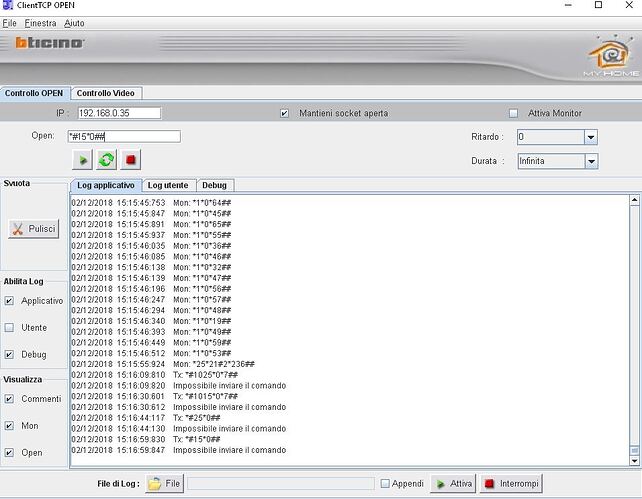Select log line Mon: *1*0*53##

[151, 353]
